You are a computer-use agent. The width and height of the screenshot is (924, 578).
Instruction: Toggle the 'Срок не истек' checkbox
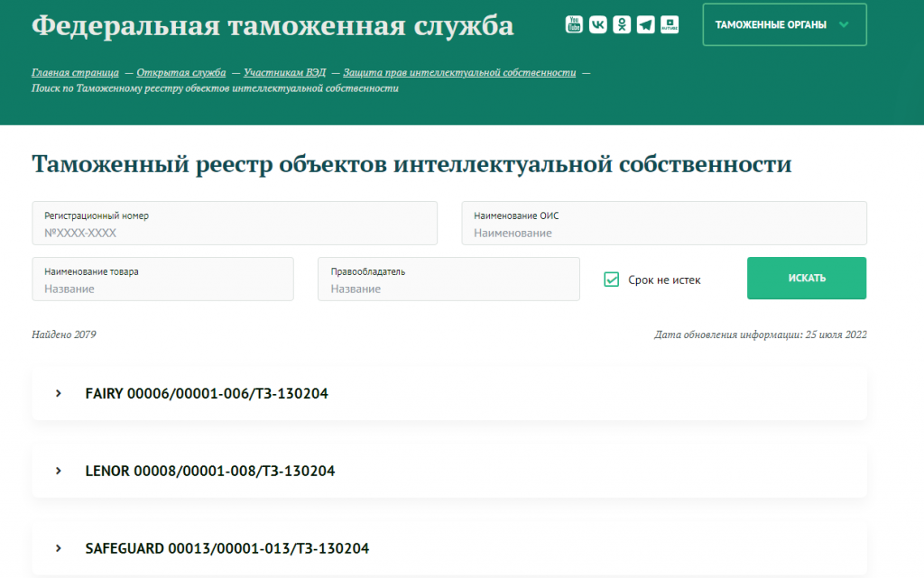(x=611, y=280)
